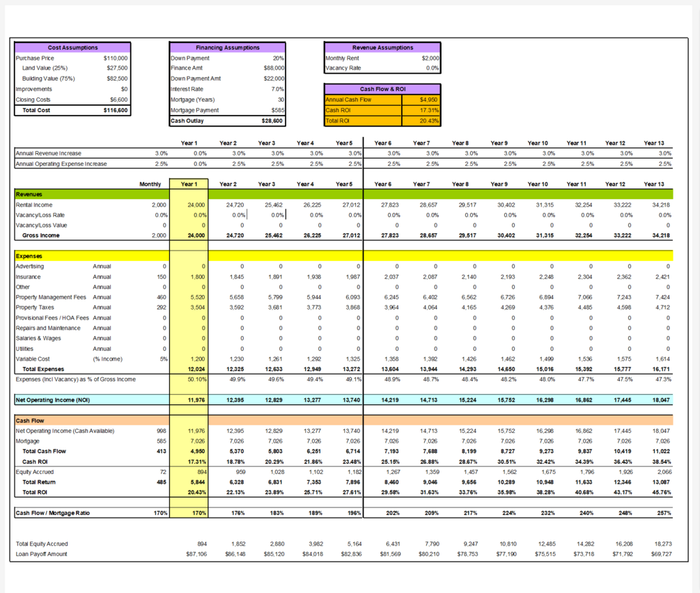This screenshot has height=593, width=700.
Task: Click Down Payment Amt value $22,000
Action: coord(274,79)
